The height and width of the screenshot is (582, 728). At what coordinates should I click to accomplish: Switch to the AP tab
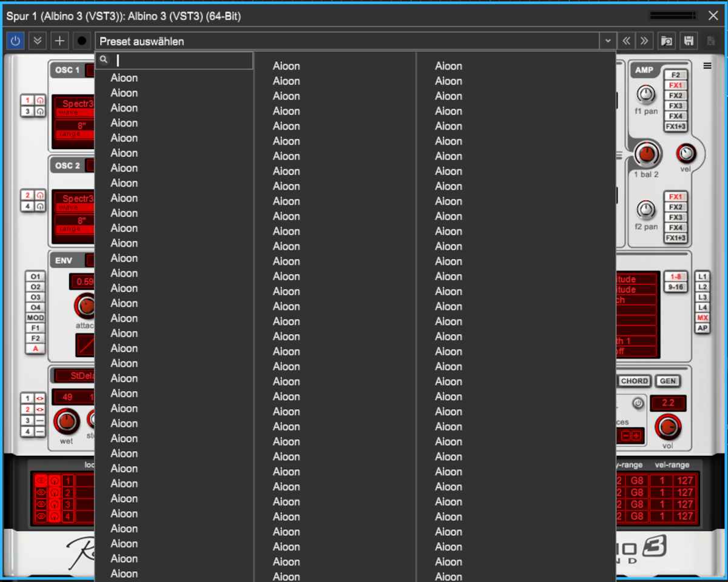pos(703,328)
